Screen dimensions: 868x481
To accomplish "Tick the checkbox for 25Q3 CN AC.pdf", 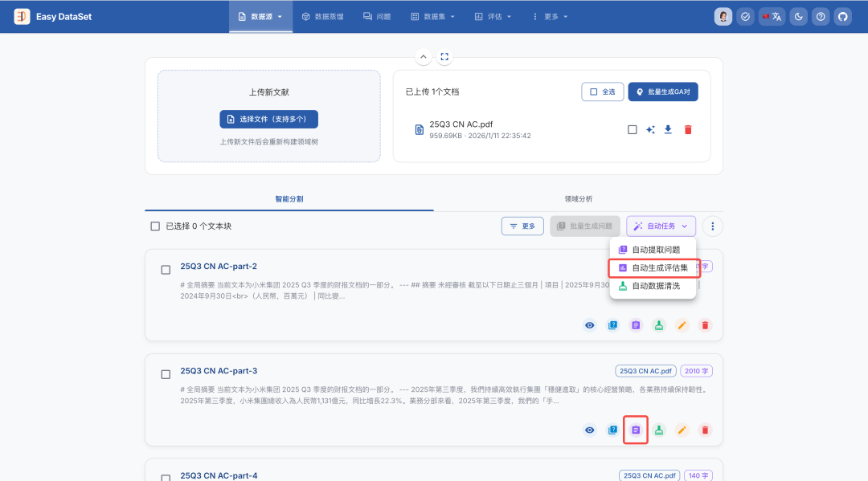I will [x=633, y=129].
